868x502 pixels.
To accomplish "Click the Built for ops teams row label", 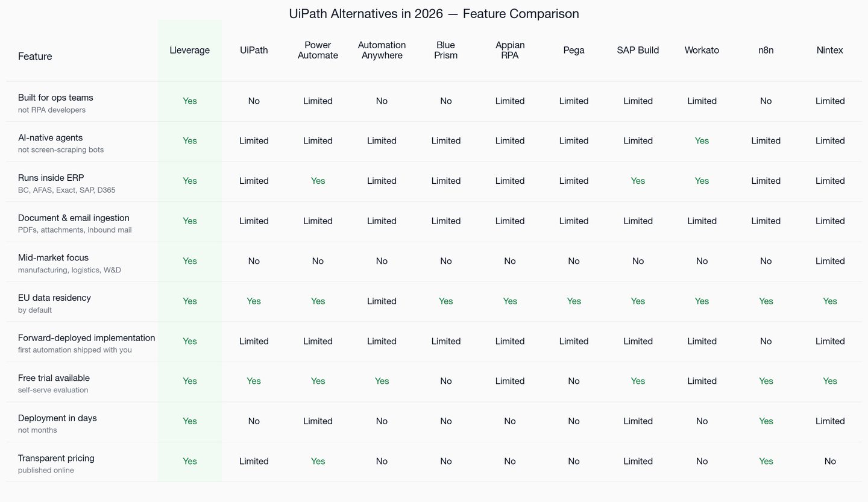I will coord(55,98).
